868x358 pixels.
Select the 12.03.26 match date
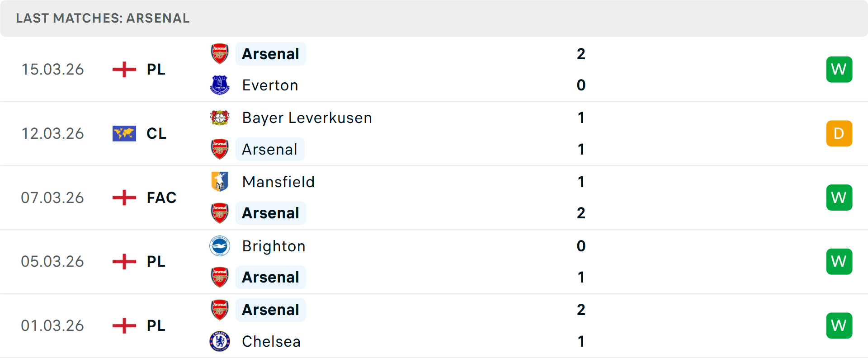52,133
